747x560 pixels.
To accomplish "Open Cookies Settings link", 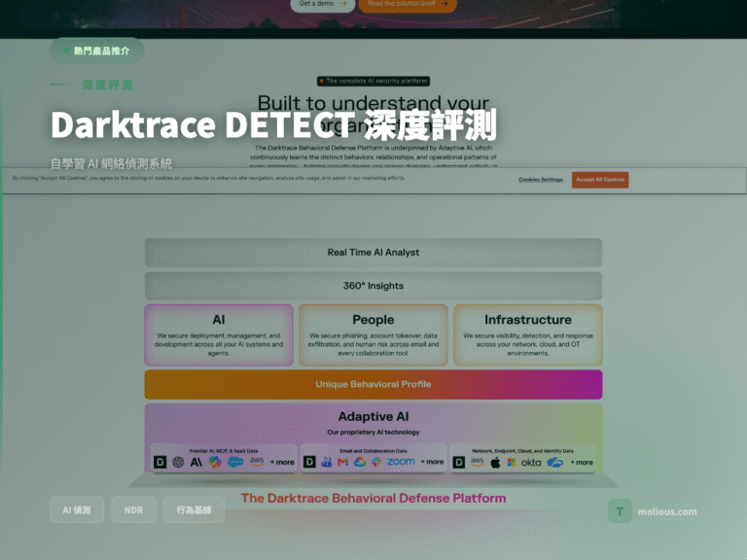I will [541, 180].
